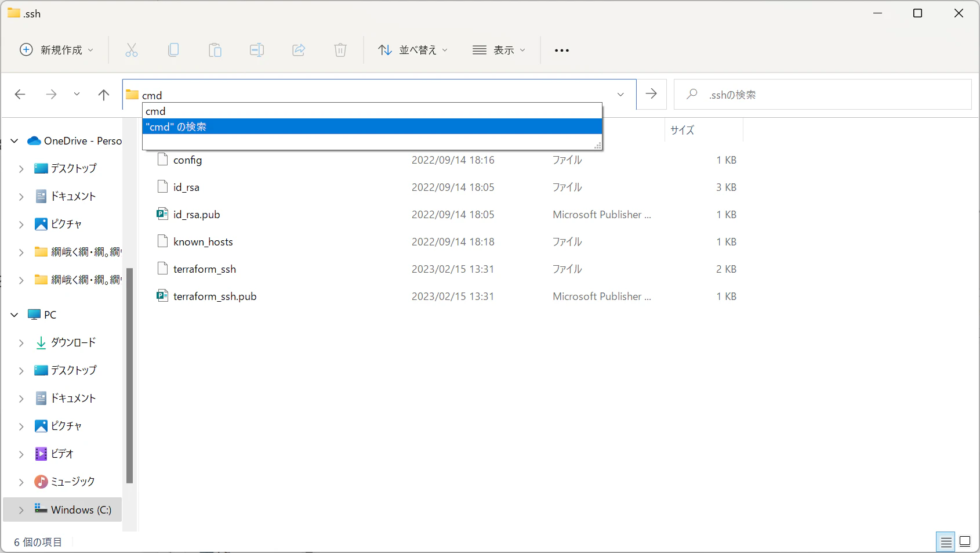Open the recent locations chevron beside the forward arrow
The image size is (980, 553).
[x=77, y=94]
